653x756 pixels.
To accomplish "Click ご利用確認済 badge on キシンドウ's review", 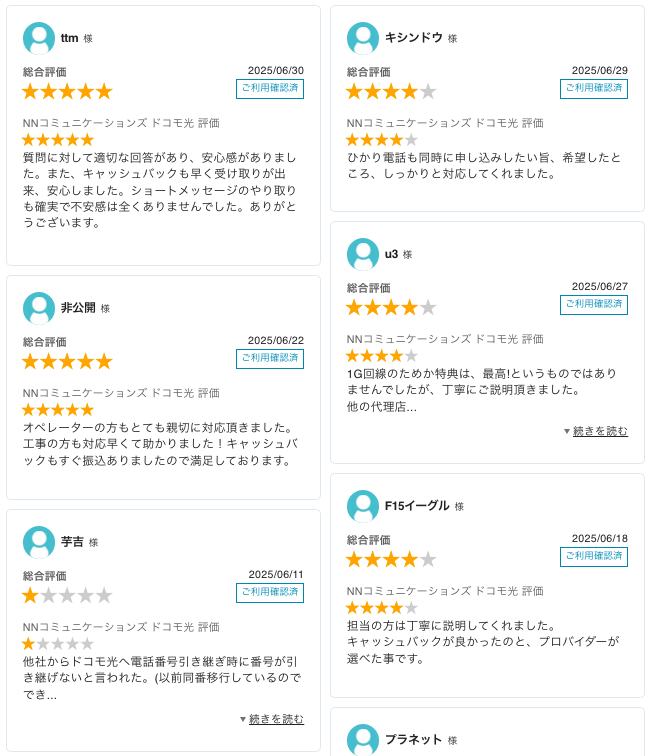I will pyautogui.click(x=594, y=89).
